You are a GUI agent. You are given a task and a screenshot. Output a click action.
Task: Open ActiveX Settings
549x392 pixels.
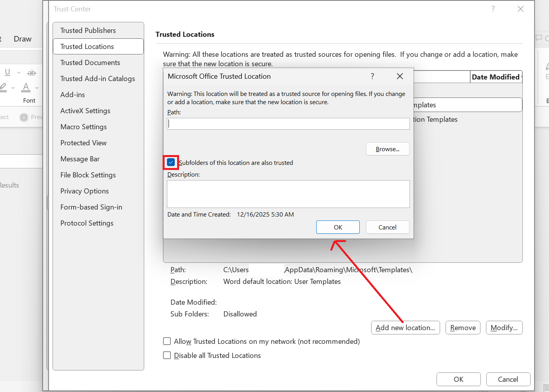(98, 111)
